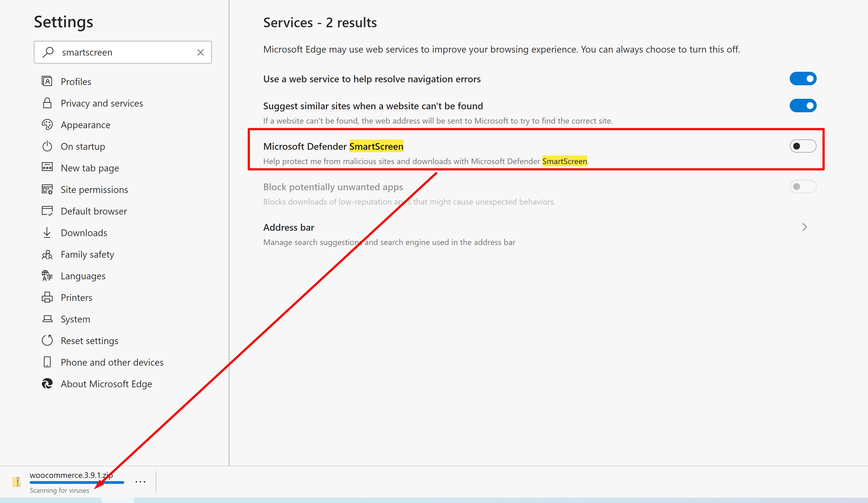
Task: Clear the smartscreen search with X
Action: point(201,52)
